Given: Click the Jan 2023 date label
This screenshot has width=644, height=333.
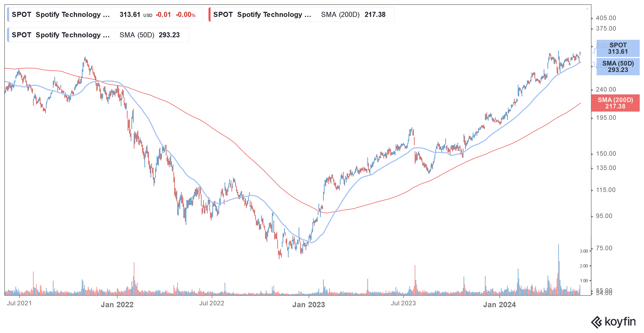Looking at the screenshot, I should [309, 305].
